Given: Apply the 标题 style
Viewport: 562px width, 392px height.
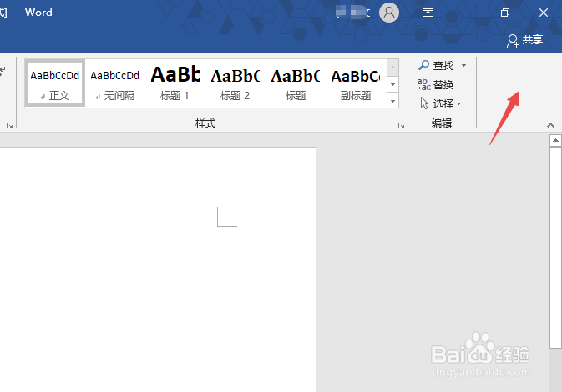Looking at the screenshot, I should [295, 83].
